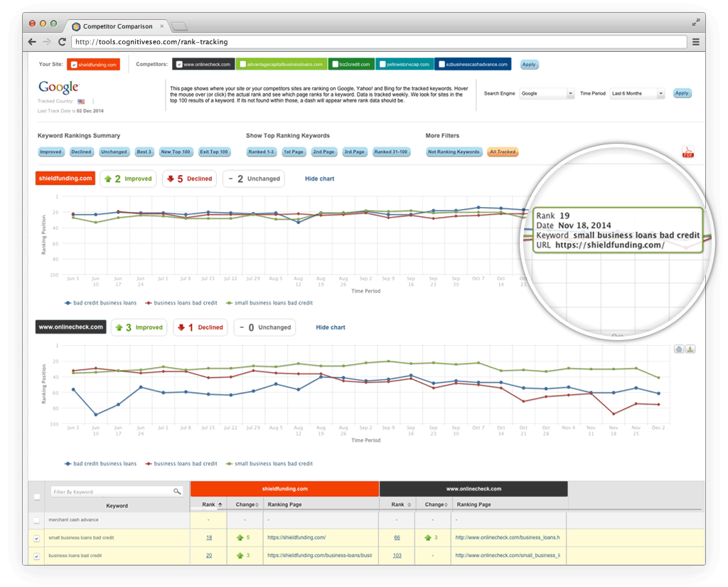Uncheck the small business loans bad credit keyword
This screenshot has width=728, height=587.
coord(37,538)
